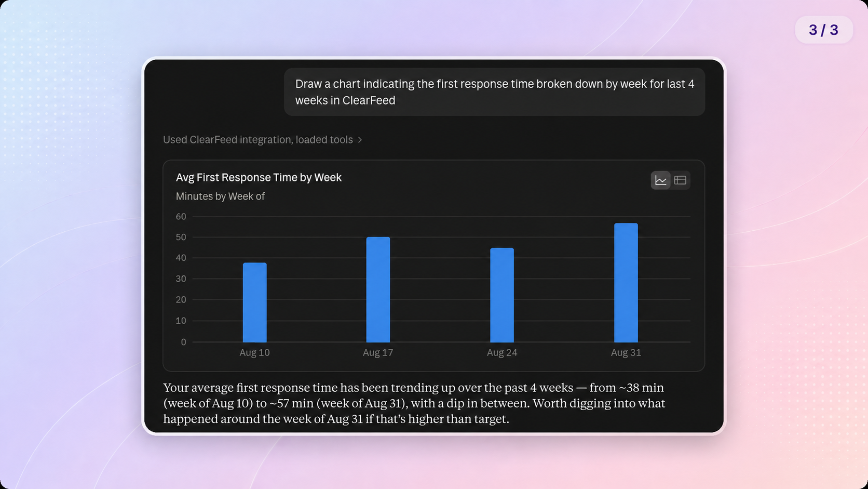The height and width of the screenshot is (489, 868).
Task: Switch to the line chart view icon
Action: [x=660, y=180]
